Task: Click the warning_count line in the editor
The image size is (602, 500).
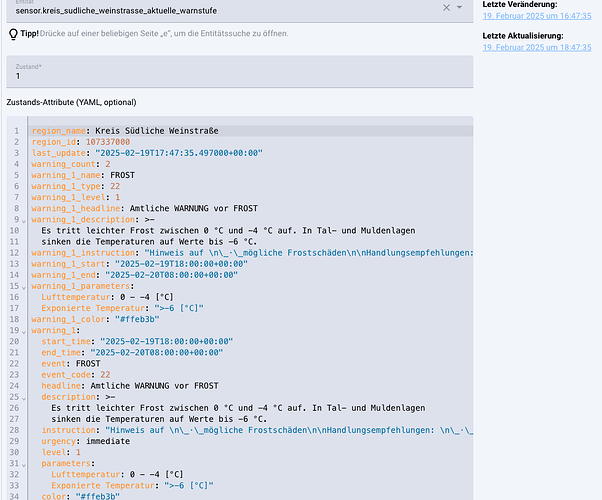Action: pyautogui.click(x=70, y=164)
